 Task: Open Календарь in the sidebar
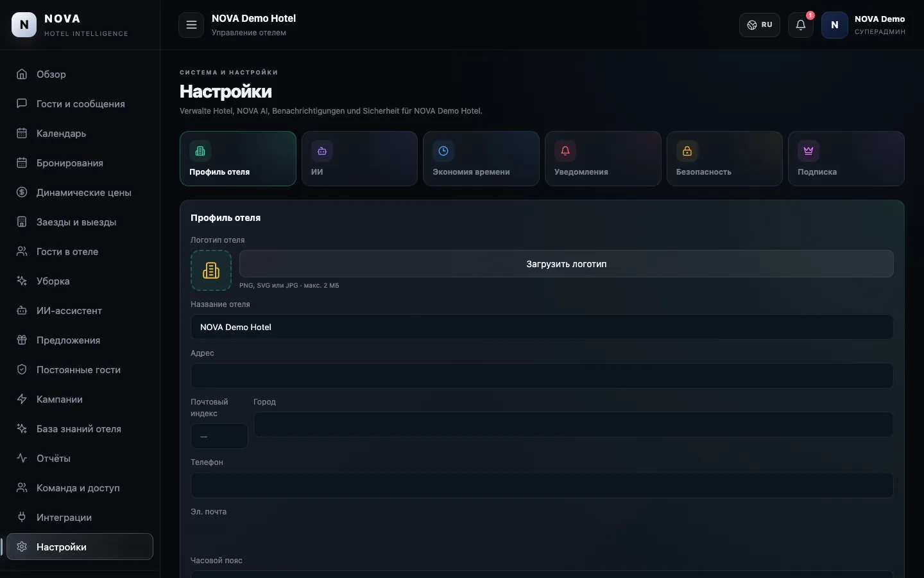[x=80, y=134]
